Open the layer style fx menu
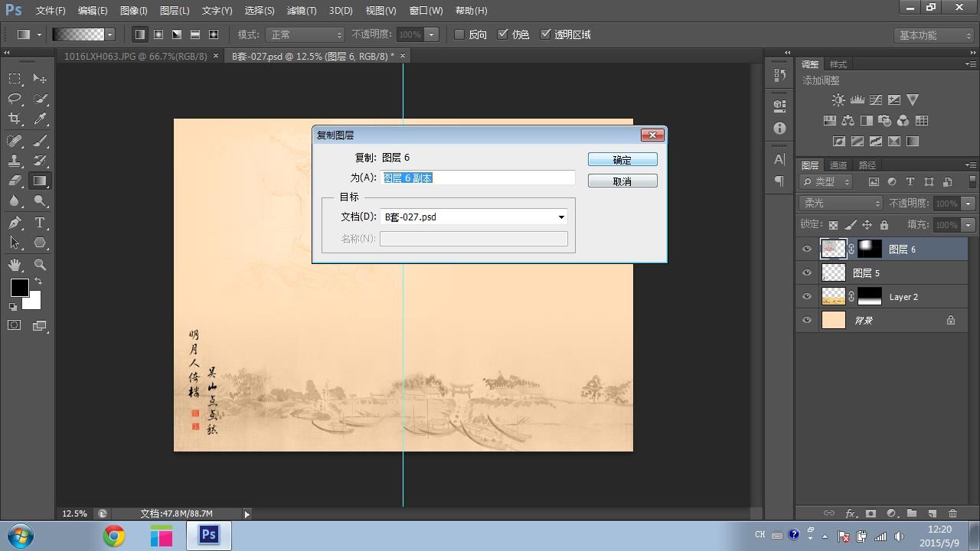980x551 pixels. tap(851, 514)
